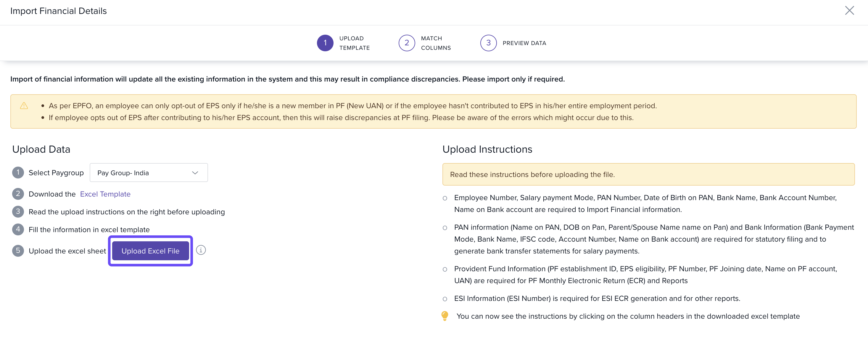Click the Upload Instructions heading

[487, 149]
